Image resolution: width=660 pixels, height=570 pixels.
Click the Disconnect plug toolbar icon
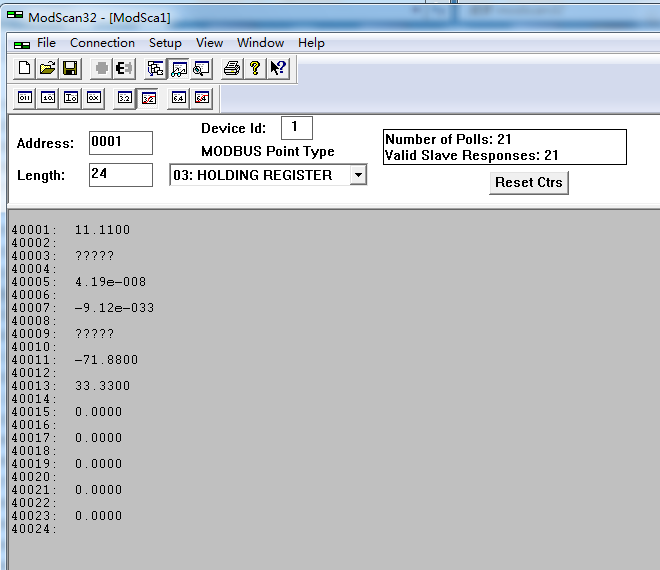[124, 68]
